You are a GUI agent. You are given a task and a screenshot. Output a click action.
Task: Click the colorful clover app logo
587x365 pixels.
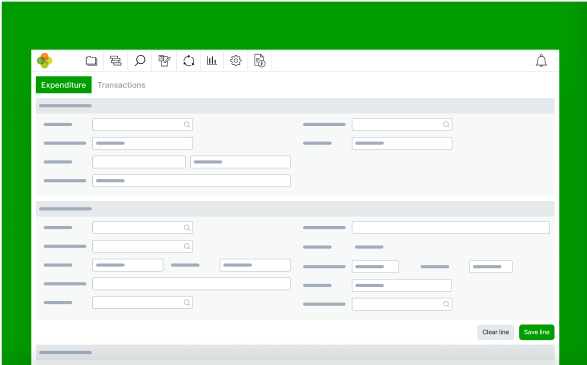point(45,61)
